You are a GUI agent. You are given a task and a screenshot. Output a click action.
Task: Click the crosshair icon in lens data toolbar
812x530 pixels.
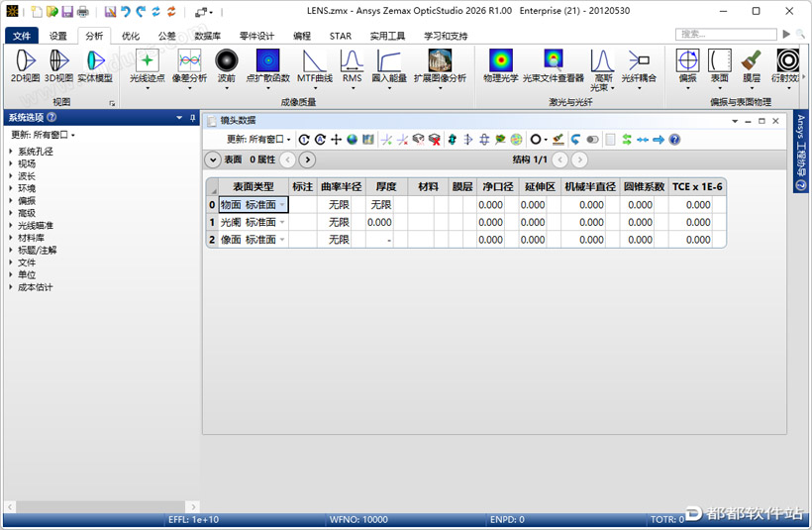click(x=336, y=140)
